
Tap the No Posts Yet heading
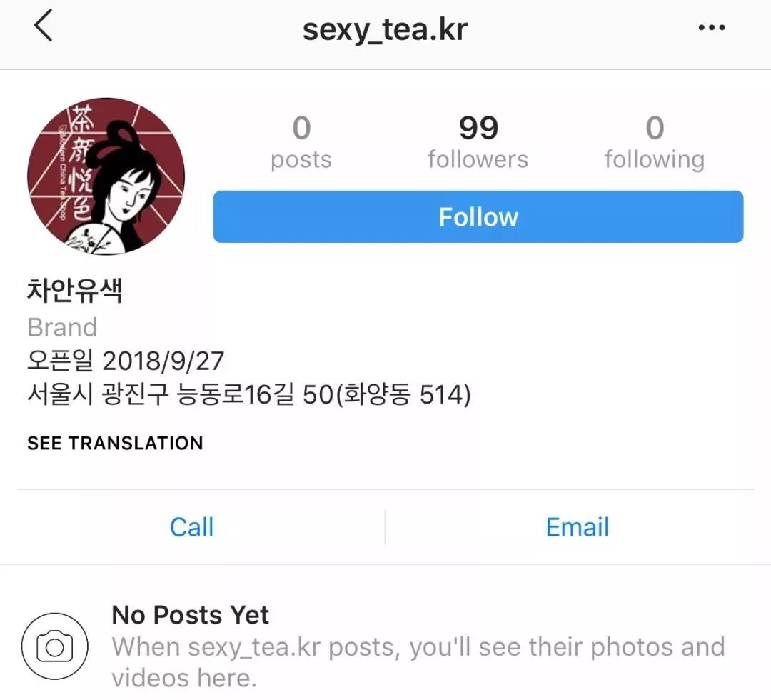[x=191, y=615]
